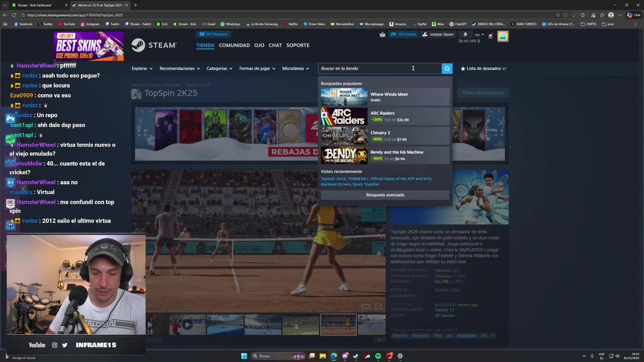
Task: Open the OJO profile tab
Action: 259,45
